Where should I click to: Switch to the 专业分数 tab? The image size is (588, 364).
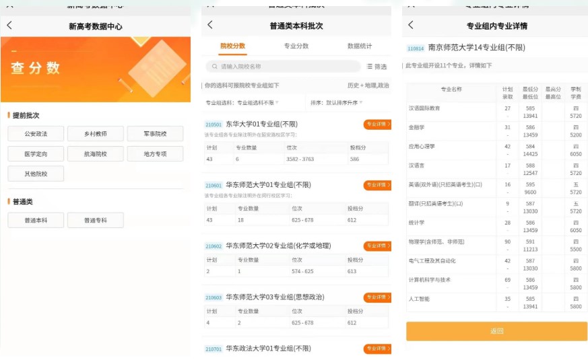[x=296, y=46]
